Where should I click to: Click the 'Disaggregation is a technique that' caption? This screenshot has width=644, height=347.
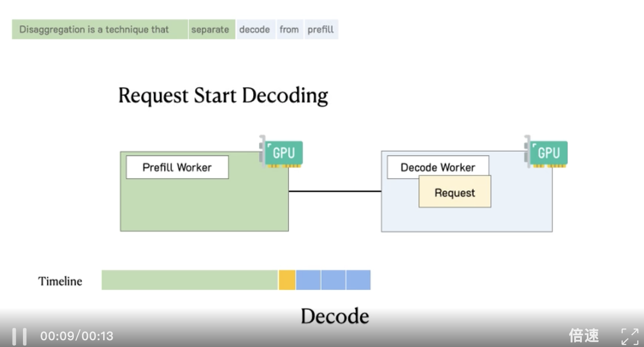click(x=94, y=30)
